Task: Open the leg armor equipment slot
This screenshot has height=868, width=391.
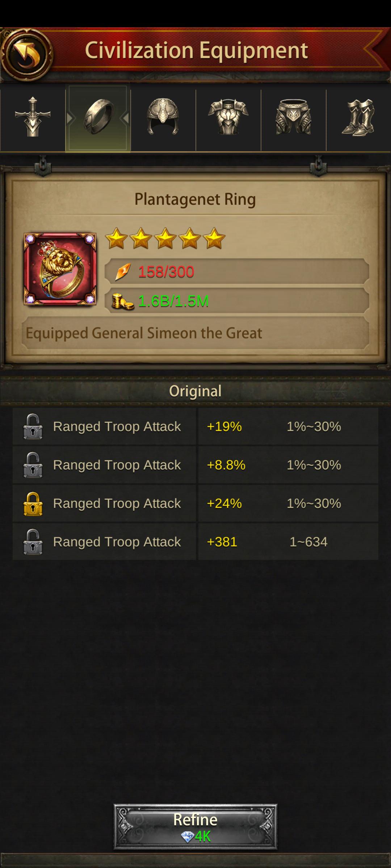Action: (x=293, y=118)
